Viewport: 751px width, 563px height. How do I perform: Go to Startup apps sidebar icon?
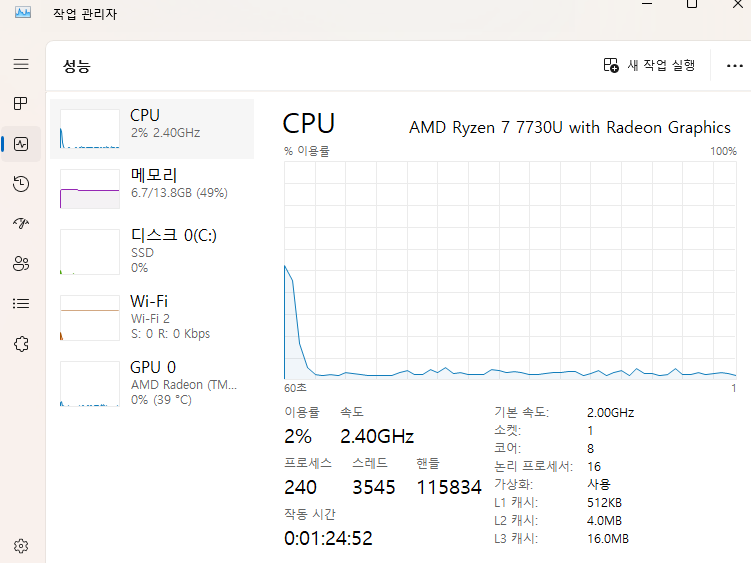coord(21,224)
